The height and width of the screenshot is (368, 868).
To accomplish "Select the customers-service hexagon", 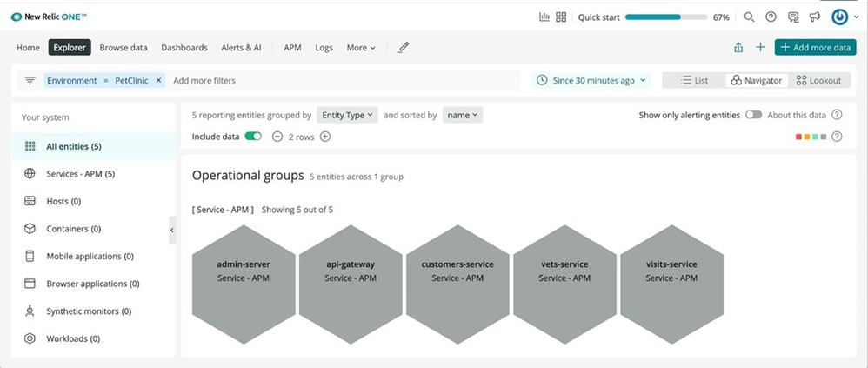I will point(457,271).
